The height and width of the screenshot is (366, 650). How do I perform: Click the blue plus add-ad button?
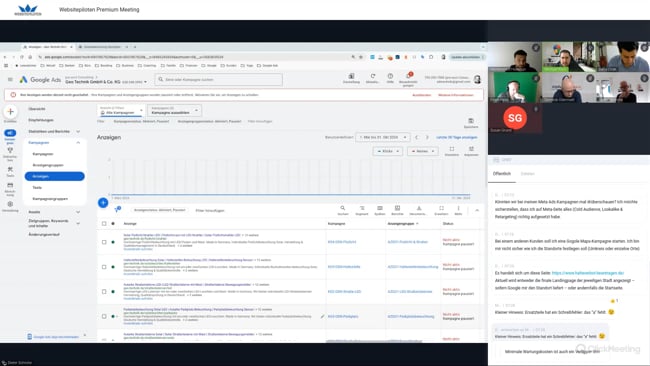pyautogui.click(x=103, y=203)
